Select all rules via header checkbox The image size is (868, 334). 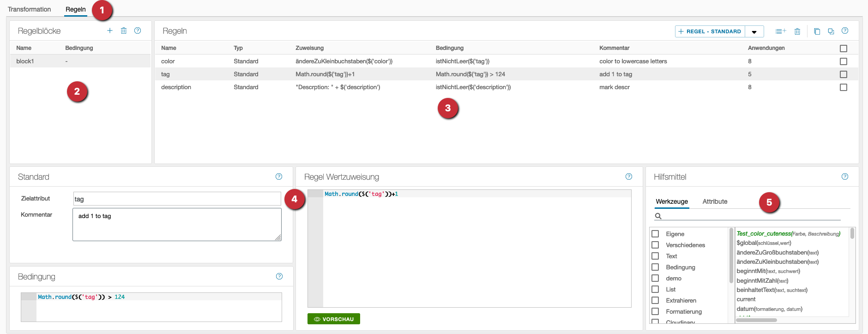(844, 49)
